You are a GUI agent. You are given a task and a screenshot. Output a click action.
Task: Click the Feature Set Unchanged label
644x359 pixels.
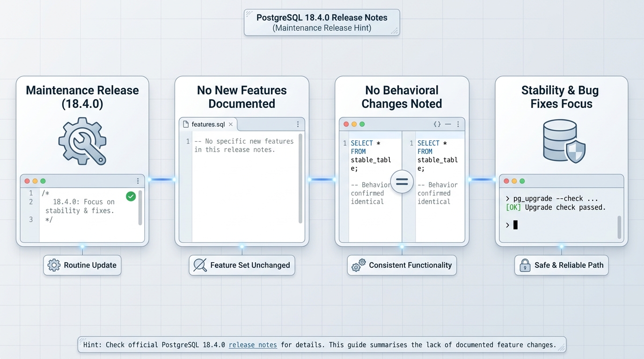[242, 265]
